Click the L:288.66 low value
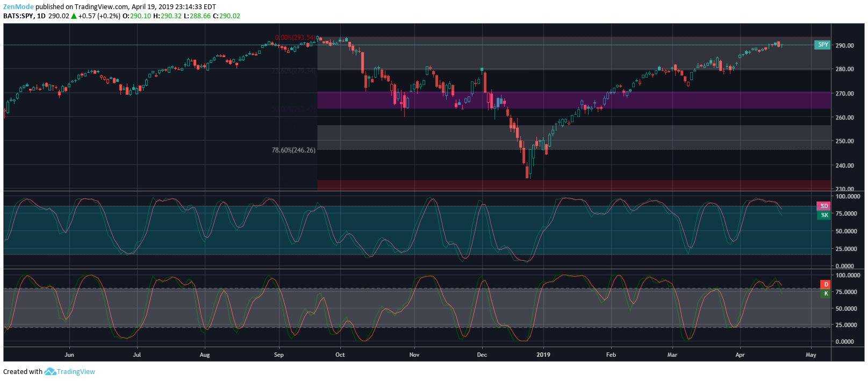 pyautogui.click(x=197, y=16)
